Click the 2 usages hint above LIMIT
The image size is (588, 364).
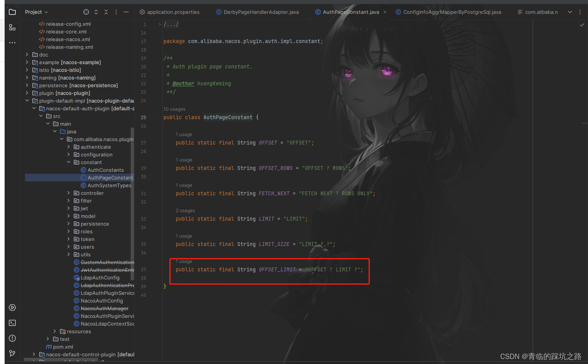click(x=185, y=211)
